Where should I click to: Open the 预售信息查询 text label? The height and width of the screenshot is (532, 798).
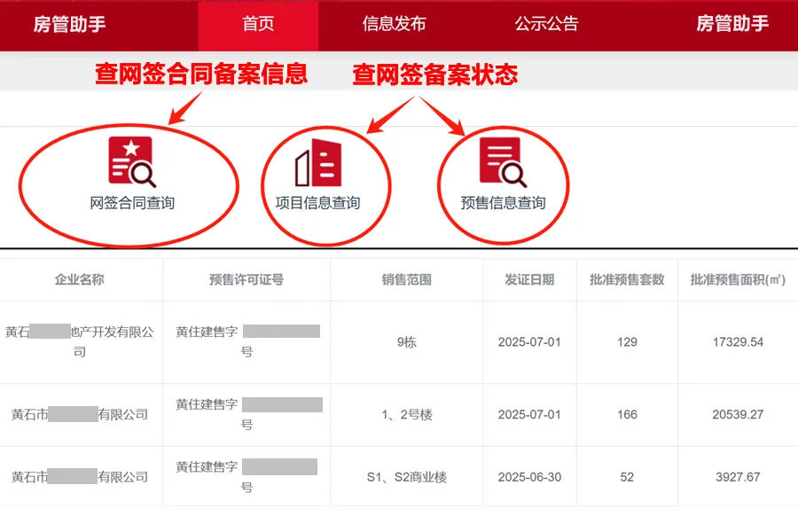[503, 203]
